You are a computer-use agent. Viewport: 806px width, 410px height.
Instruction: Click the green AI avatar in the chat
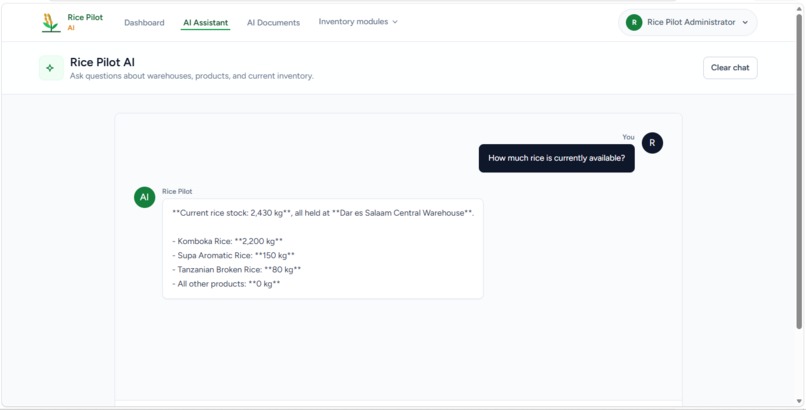pos(144,197)
